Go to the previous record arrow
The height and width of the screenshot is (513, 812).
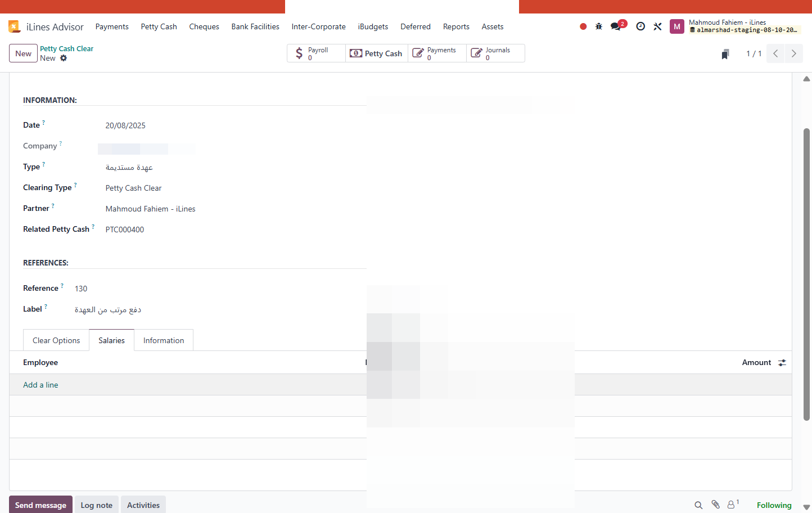point(775,53)
